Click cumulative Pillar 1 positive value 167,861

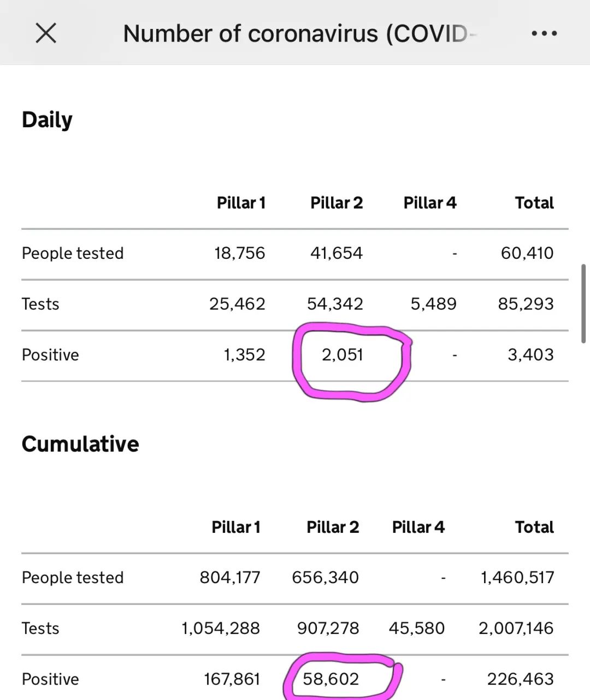(x=232, y=679)
